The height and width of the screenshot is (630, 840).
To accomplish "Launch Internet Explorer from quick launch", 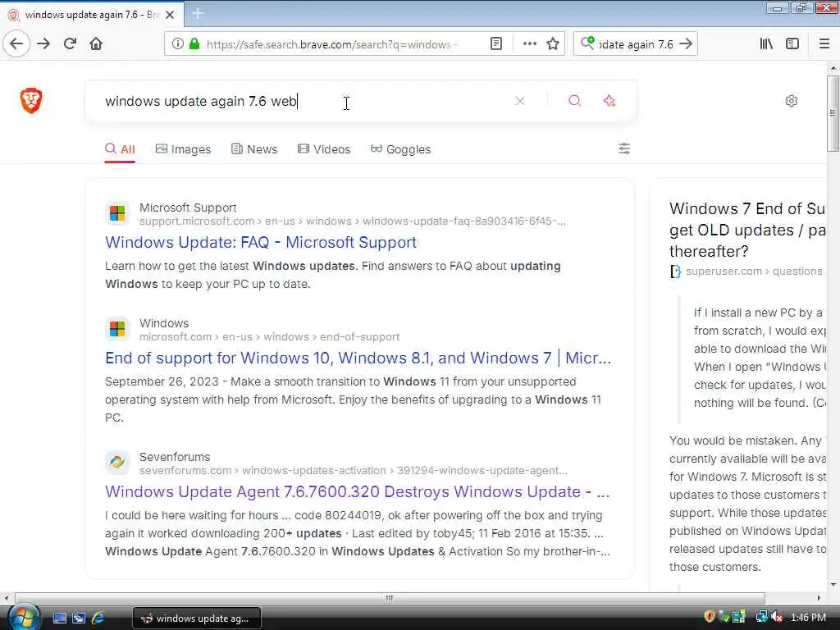I will click(x=98, y=619).
